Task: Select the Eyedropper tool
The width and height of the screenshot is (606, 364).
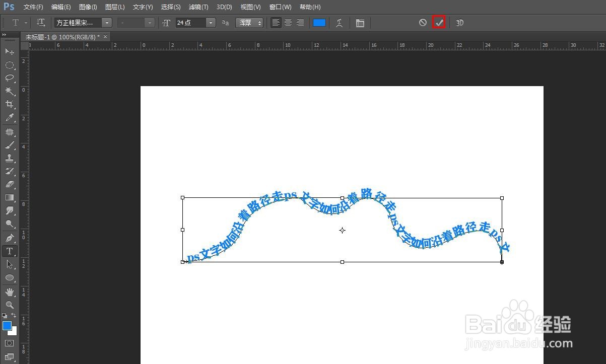Action: (x=9, y=118)
